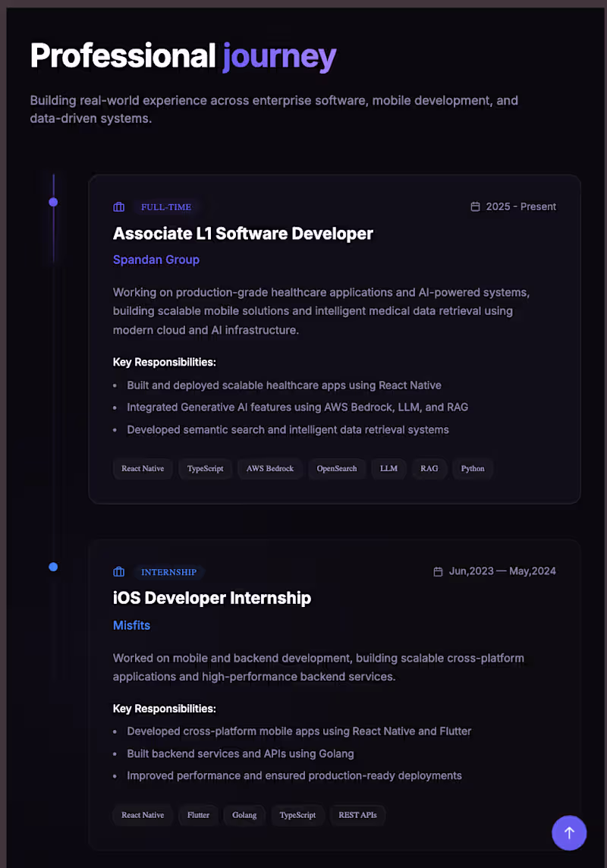Select the purple timeline dot for Spandan Group
The width and height of the screenshot is (607, 868).
[x=53, y=202]
